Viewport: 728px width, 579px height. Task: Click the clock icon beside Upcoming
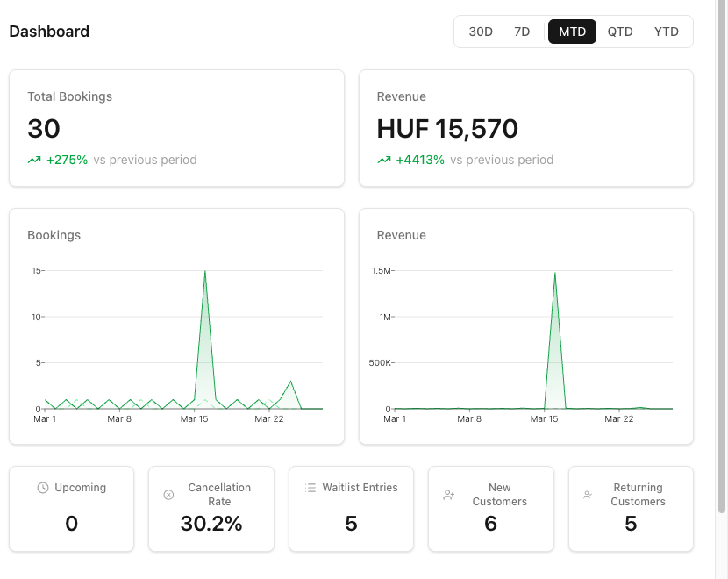[x=43, y=488]
